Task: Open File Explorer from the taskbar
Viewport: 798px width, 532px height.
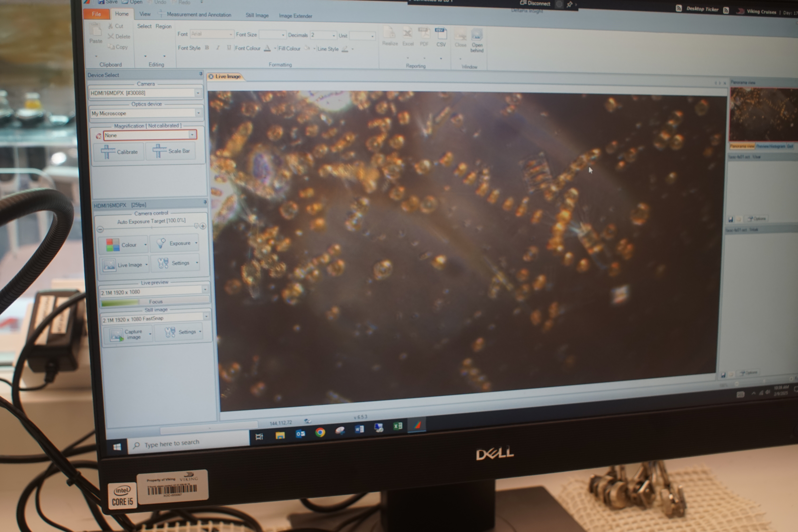Action: point(280,435)
